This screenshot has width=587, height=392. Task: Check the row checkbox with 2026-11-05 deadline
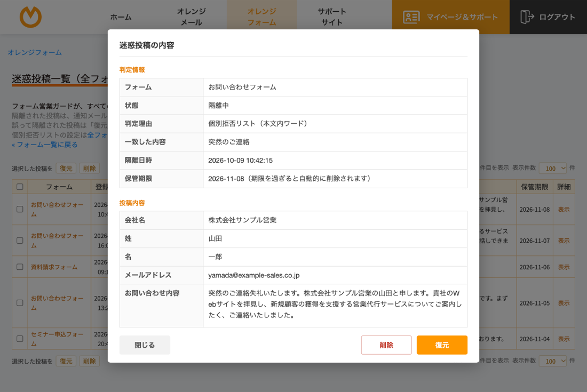coord(20,302)
